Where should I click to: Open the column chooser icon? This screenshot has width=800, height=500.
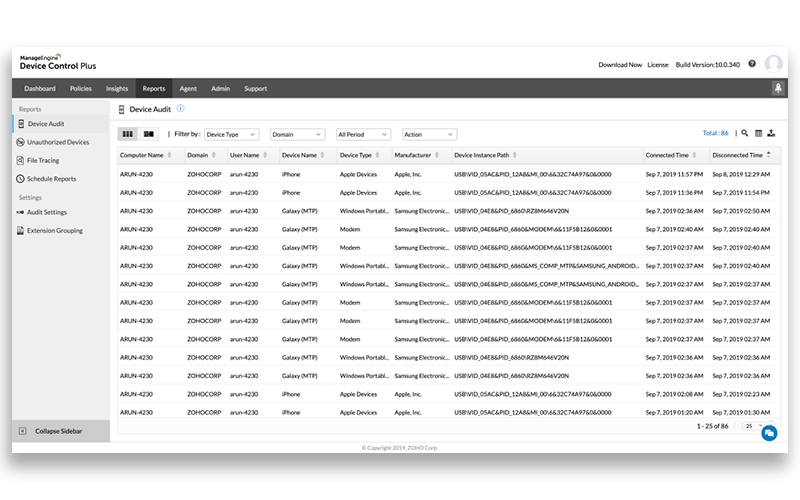pos(758,133)
